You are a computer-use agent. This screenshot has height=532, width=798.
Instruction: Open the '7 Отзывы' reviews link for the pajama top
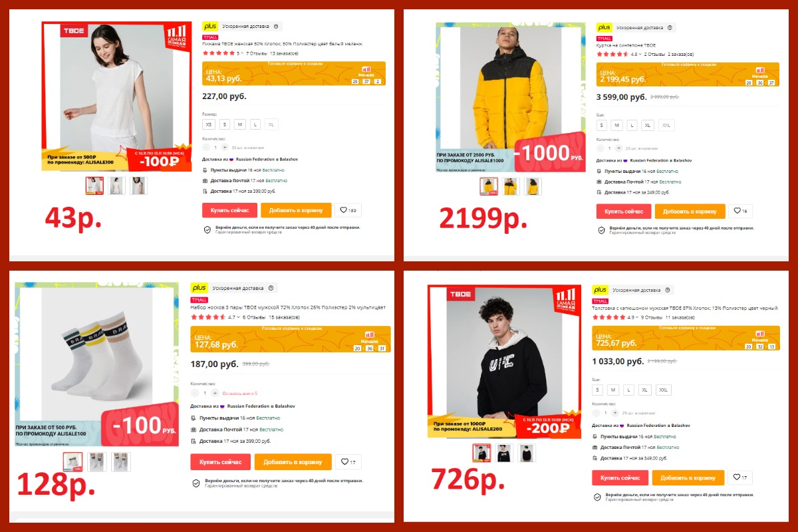tap(256, 53)
